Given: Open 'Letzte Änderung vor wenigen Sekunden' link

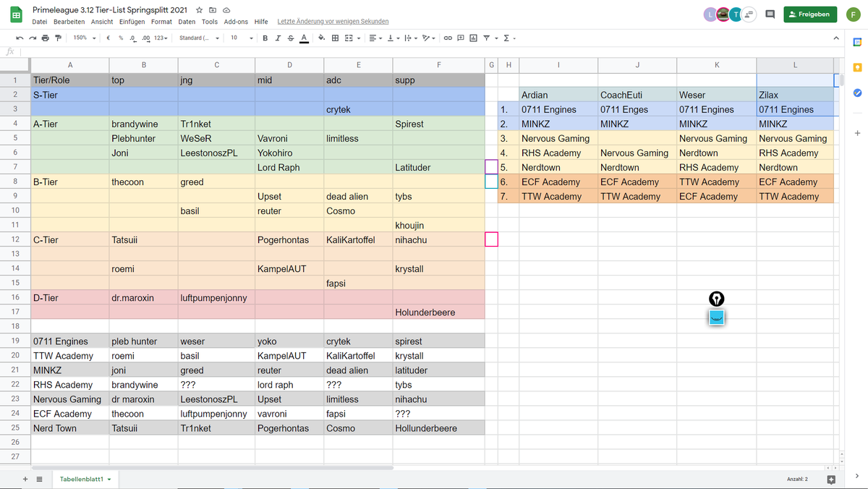Looking at the screenshot, I should click(x=333, y=22).
